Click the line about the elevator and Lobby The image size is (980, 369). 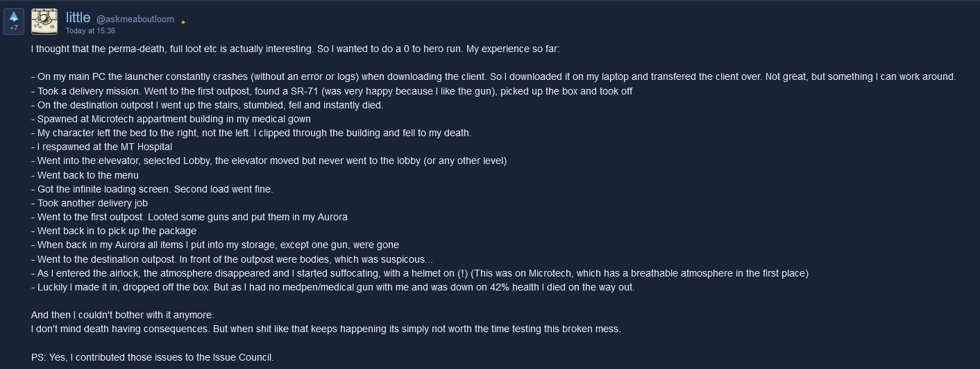tap(269, 161)
